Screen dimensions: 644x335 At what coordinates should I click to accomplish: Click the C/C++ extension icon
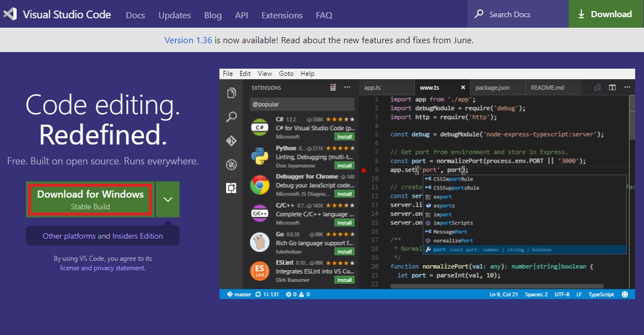(259, 214)
